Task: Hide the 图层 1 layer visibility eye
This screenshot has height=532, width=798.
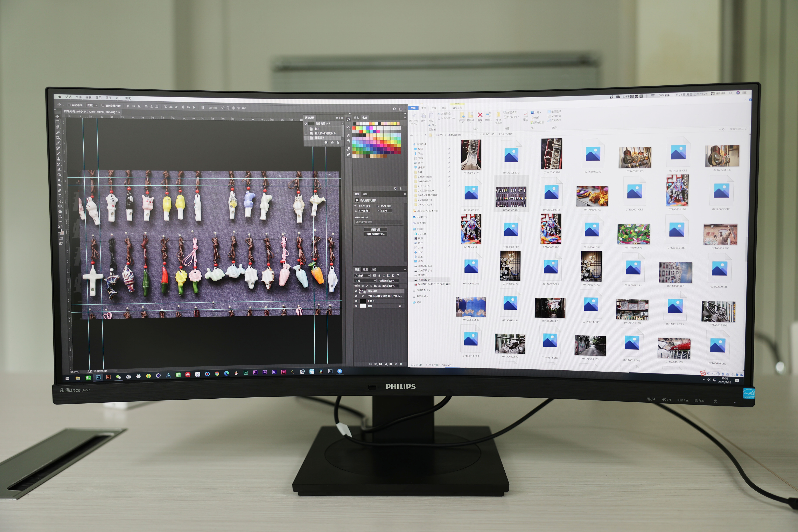Action: pos(356,301)
